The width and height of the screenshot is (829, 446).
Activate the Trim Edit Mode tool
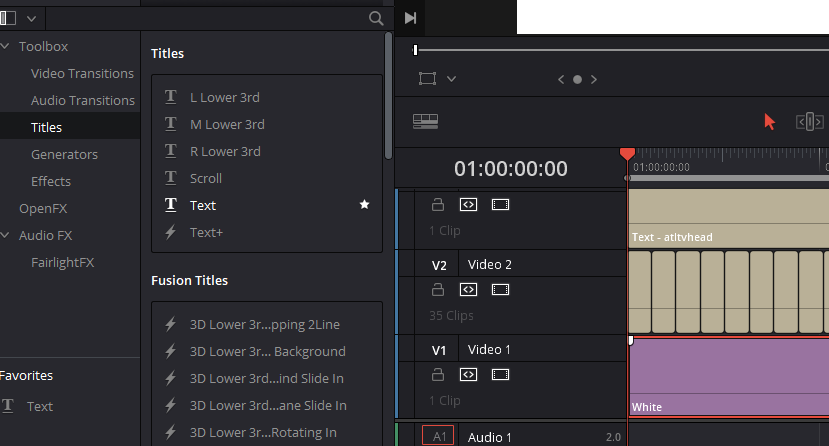pyautogui.click(x=809, y=122)
